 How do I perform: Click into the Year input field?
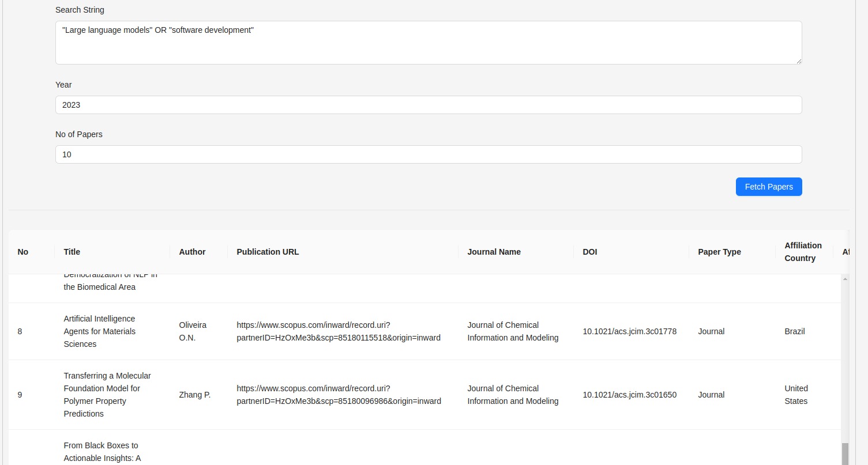(x=428, y=105)
